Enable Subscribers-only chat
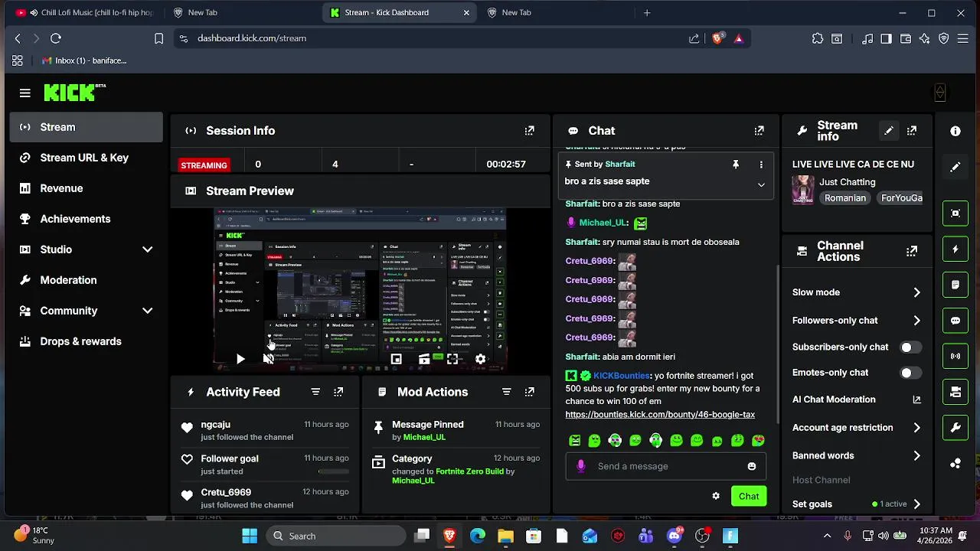 910,347
